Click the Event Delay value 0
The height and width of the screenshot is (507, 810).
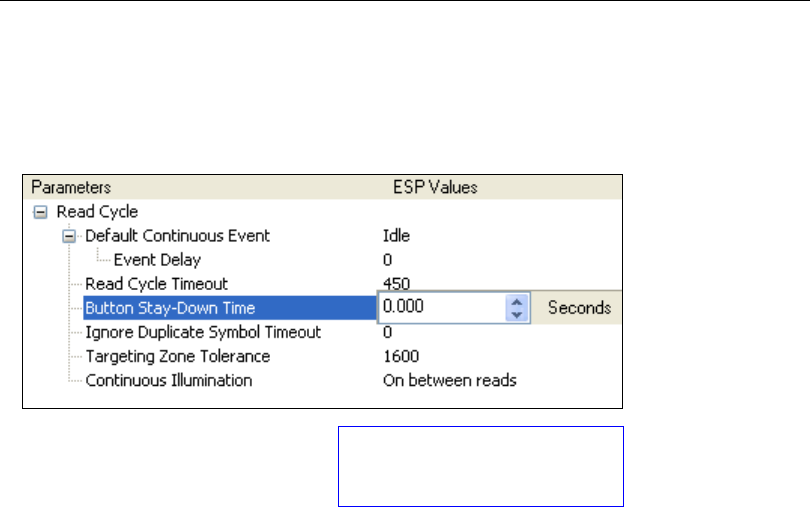click(x=387, y=260)
